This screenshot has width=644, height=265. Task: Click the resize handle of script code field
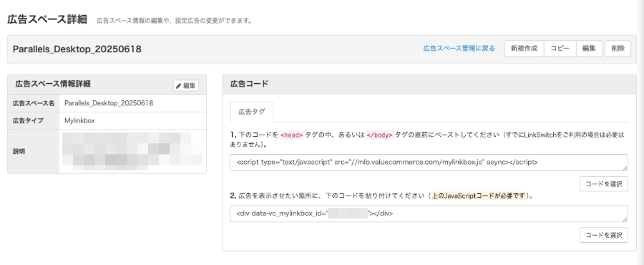(x=625, y=168)
